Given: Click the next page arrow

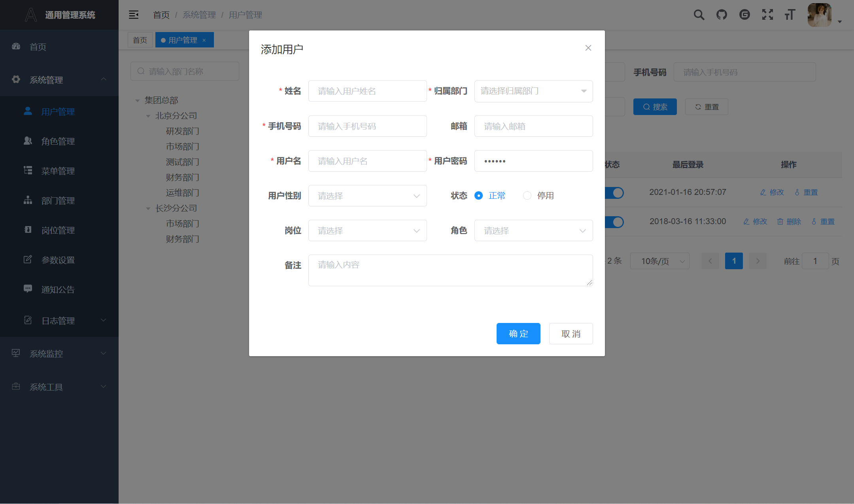Looking at the screenshot, I should pos(758,261).
